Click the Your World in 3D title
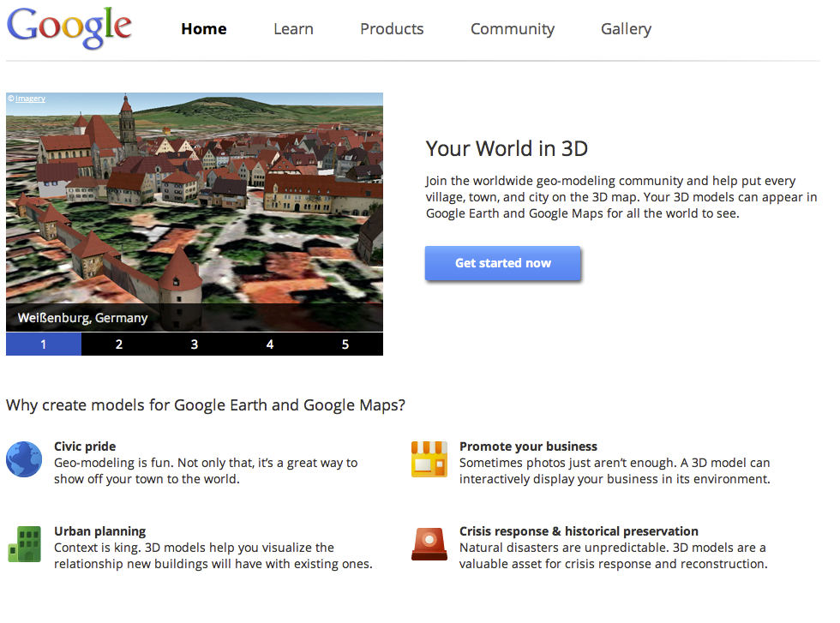This screenshot has width=840, height=623. pos(507,148)
